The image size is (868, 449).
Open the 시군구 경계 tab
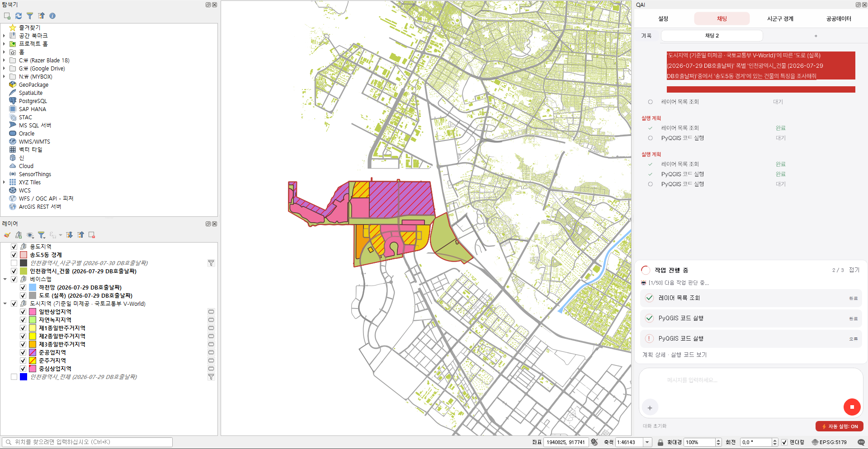click(x=780, y=19)
